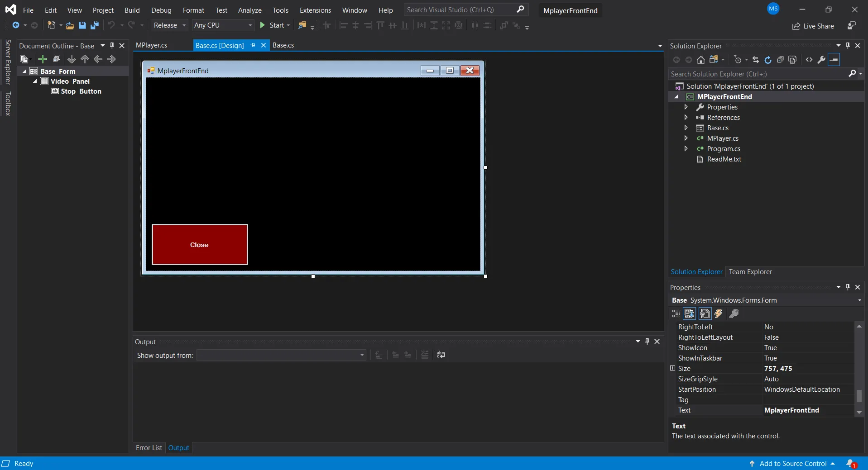Select the dark red Close button on form
This screenshot has width=868, height=470.
click(200, 244)
